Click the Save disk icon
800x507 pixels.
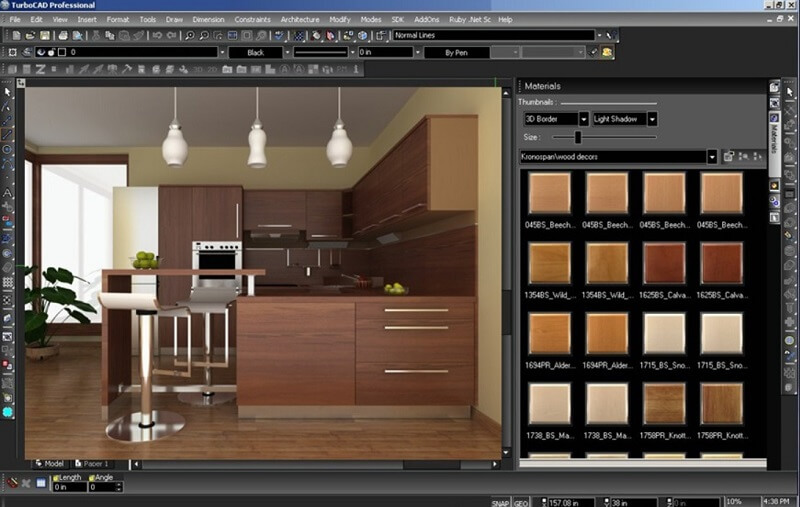(x=46, y=36)
